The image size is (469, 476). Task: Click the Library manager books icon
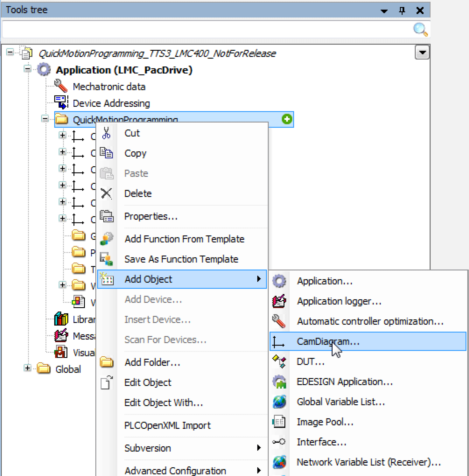click(x=61, y=319)
